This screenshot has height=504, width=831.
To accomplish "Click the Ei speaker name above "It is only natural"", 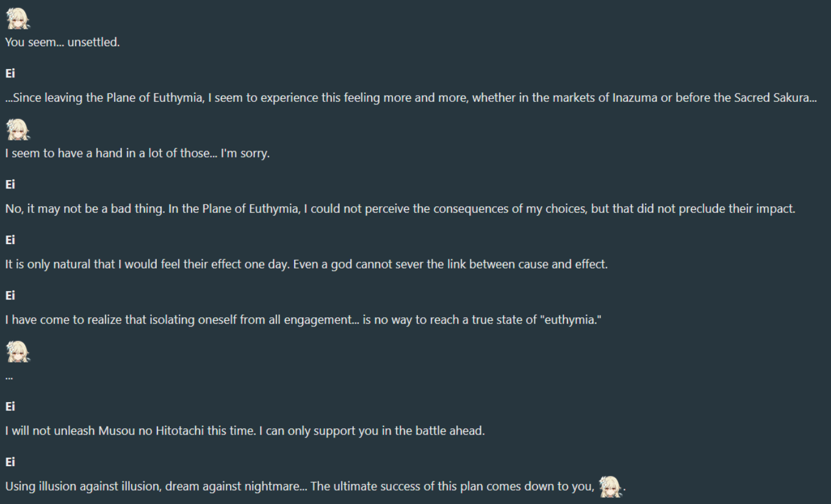I will click(x=10, y=240).
